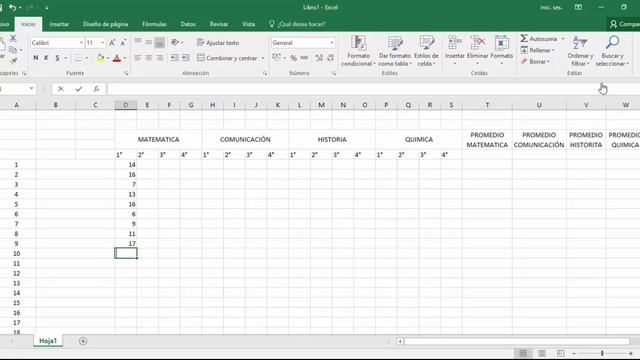Click the insert function fx icon

(x=96, y=89)
